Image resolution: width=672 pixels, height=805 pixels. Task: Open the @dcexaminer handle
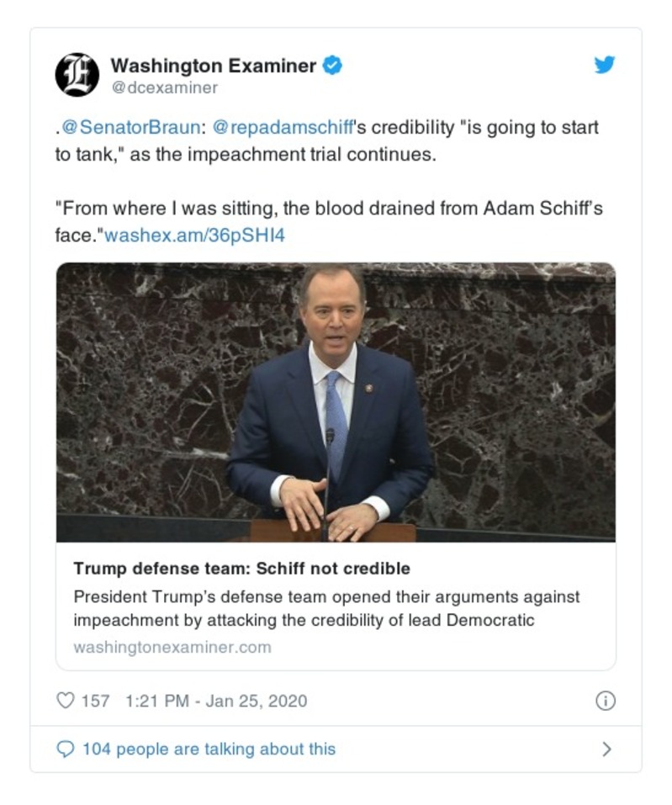point(164,87)
